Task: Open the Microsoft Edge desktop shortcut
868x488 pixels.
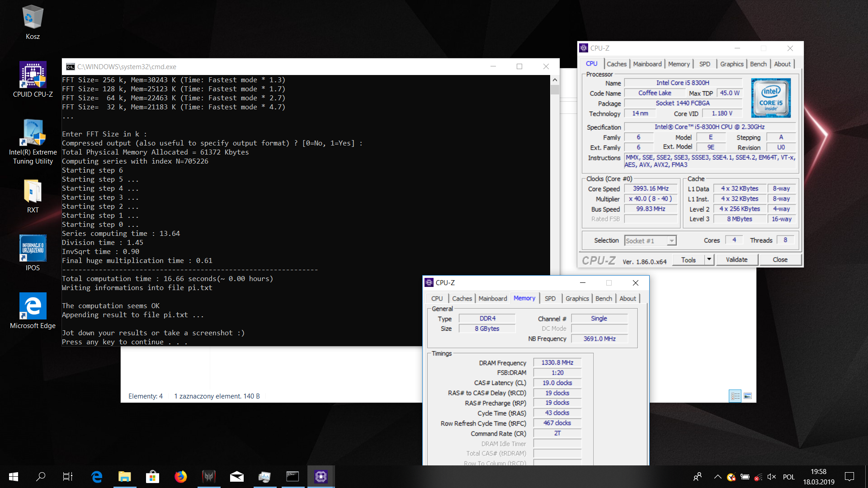Action: pyautogui.click(x=33, y=311)
